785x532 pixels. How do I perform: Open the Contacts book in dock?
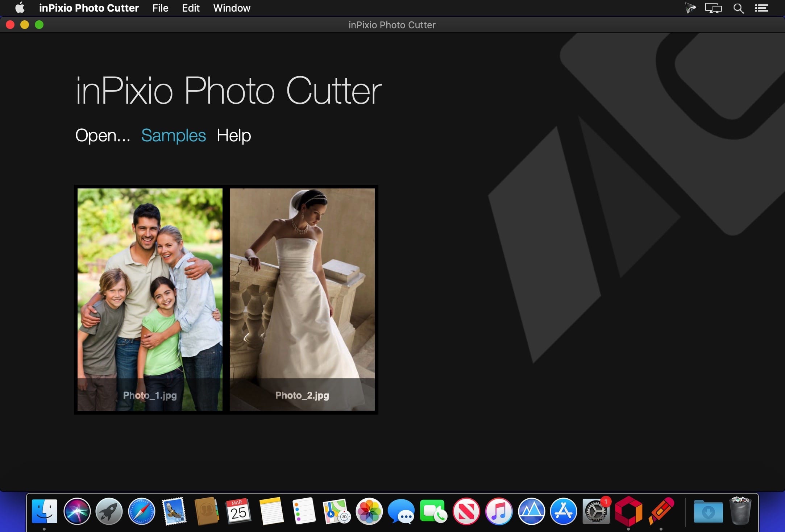click(206, 511)
